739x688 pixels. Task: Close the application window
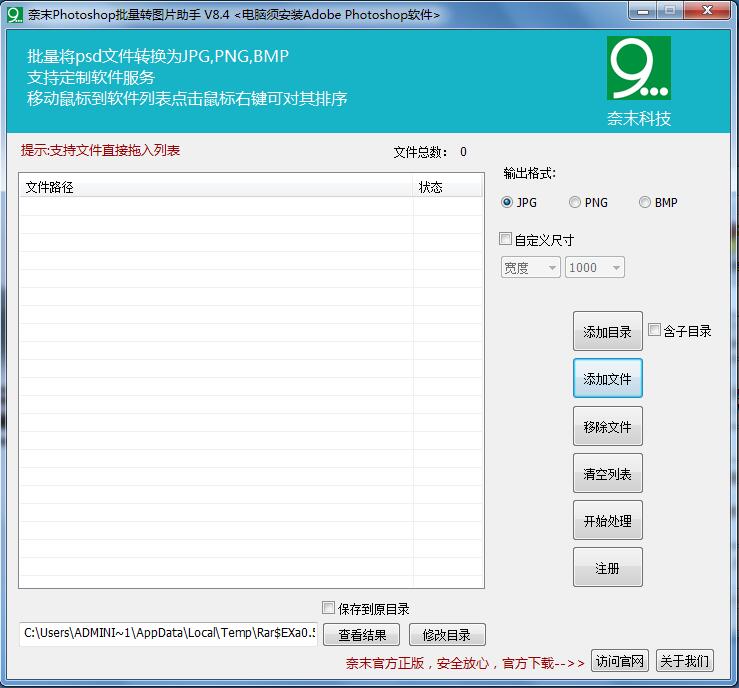[x=707, y=11]
